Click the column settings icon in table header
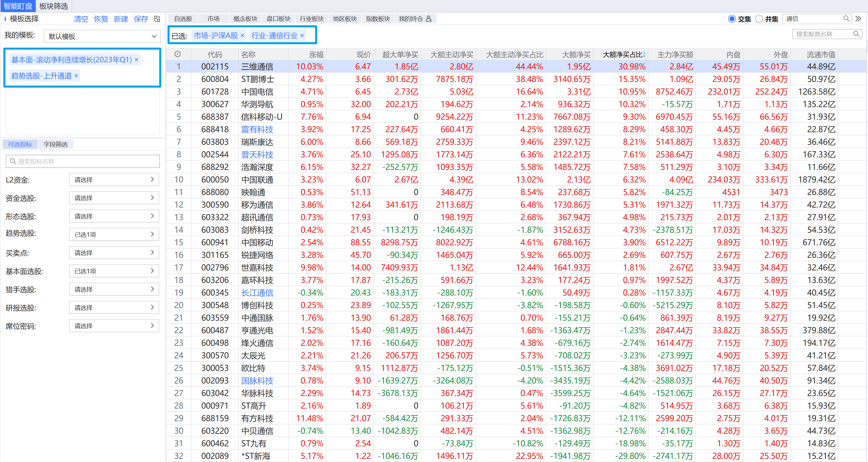Screen dimensions: 868x462 point(178,54)
